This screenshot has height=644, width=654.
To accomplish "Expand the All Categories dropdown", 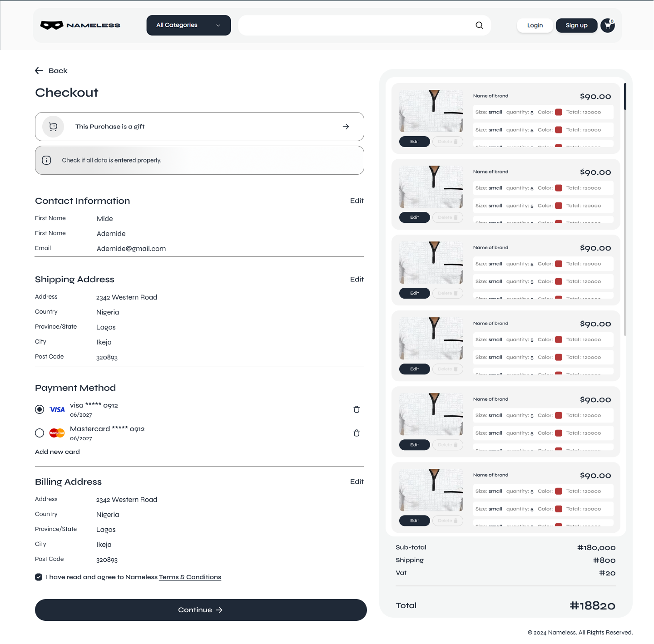I will click(x=188, y=25).
